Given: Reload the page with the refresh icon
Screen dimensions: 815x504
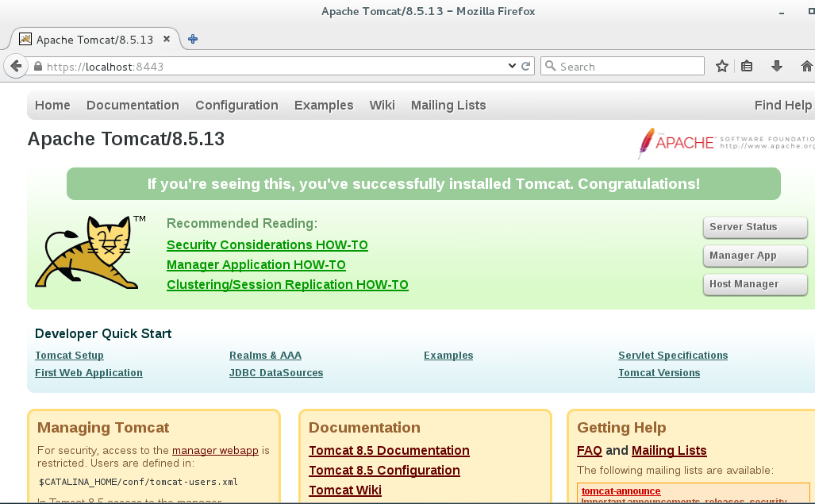Looking at the screenshot, I should 525,67.
